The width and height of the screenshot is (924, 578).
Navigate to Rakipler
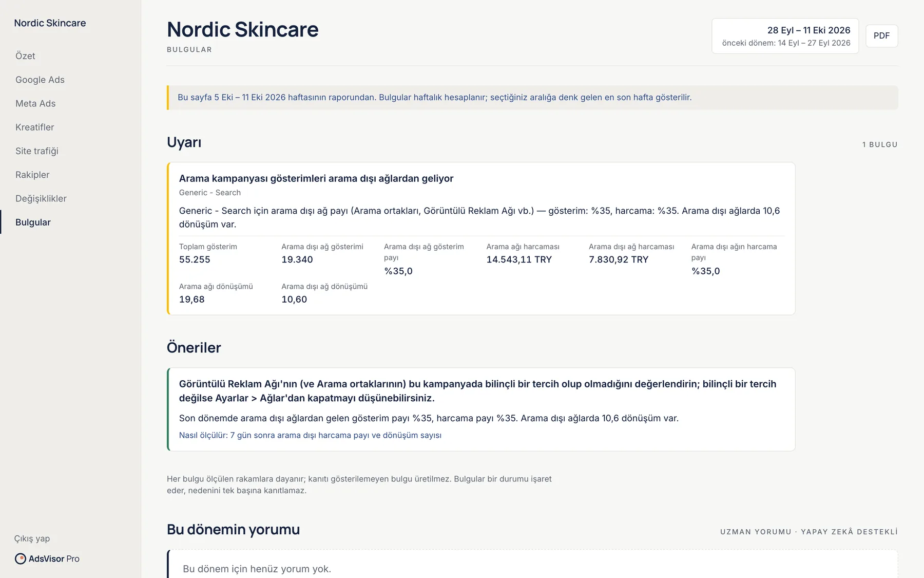tap(32, 175)
